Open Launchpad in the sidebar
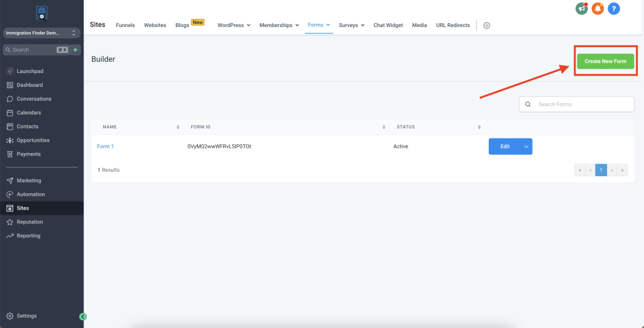 [30, 71]
